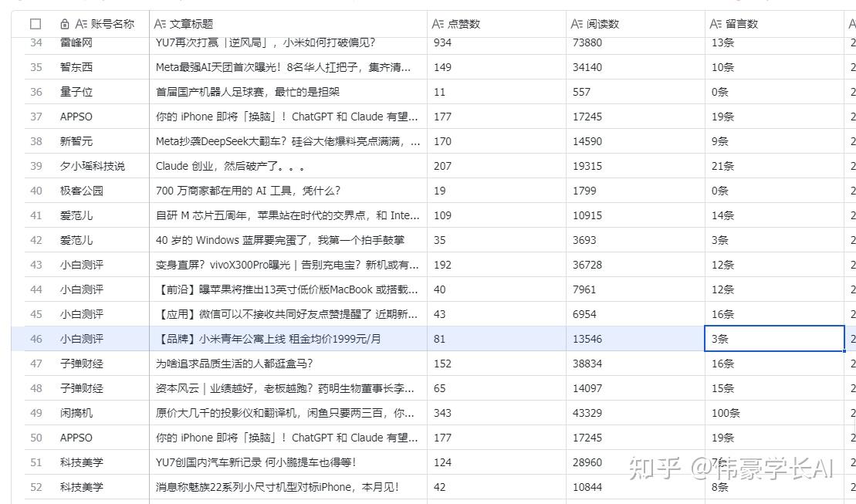Screen dimensions: 856x504
Task: Select the title starting 消息称魅族22系列小尺寸机型
Action: pyautogui.click(x=277, y=487)
